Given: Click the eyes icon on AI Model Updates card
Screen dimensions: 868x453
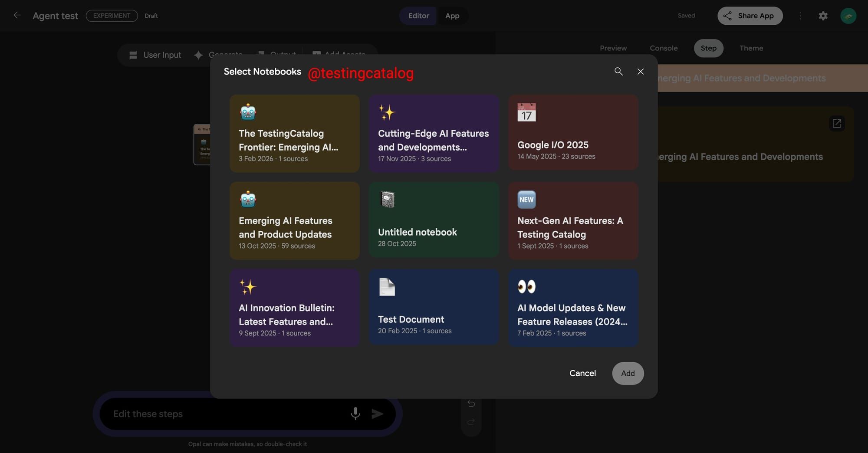Looking at the screenshot, I should click(526, 286).
